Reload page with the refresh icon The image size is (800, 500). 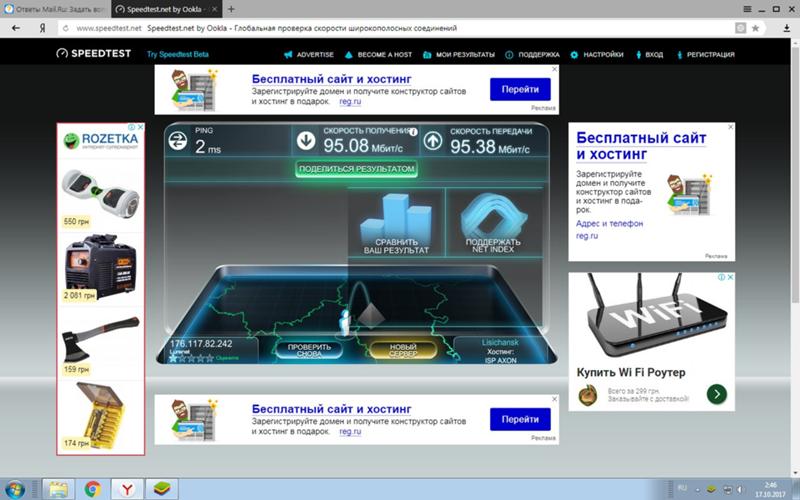click(x=65, y=28)
